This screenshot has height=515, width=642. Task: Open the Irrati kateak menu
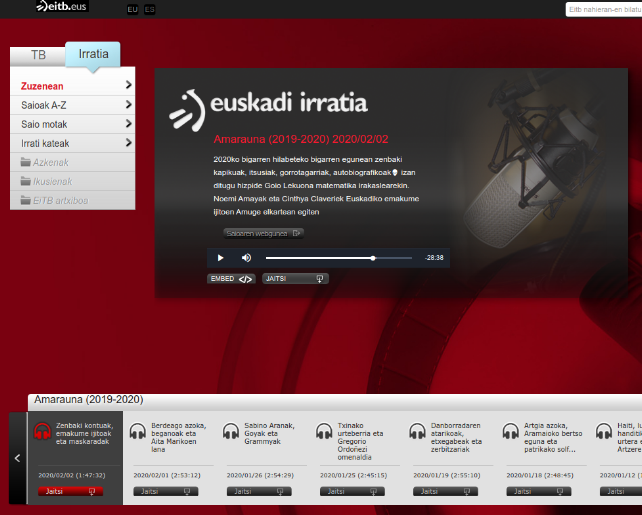tap(76, 143)
